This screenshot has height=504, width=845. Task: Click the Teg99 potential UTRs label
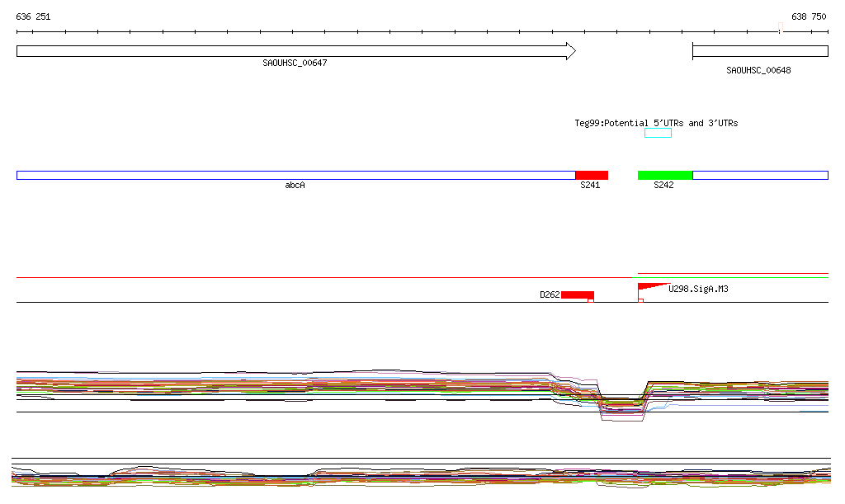(x=656, y=123)
